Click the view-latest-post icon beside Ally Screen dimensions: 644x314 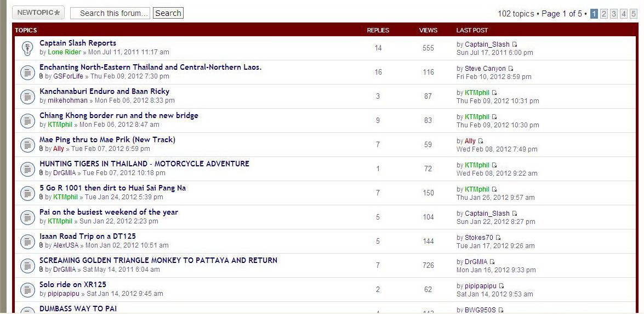coord(481,141)
